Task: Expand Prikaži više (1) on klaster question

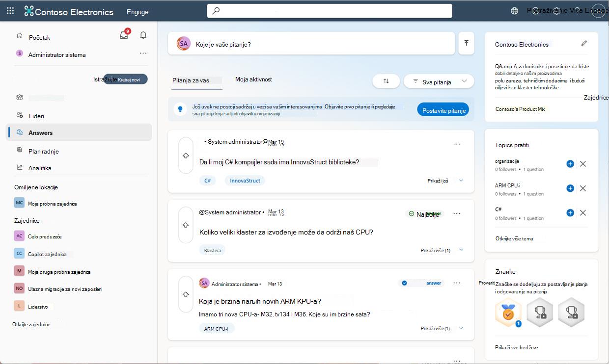Action: click(x=442, y=250)
